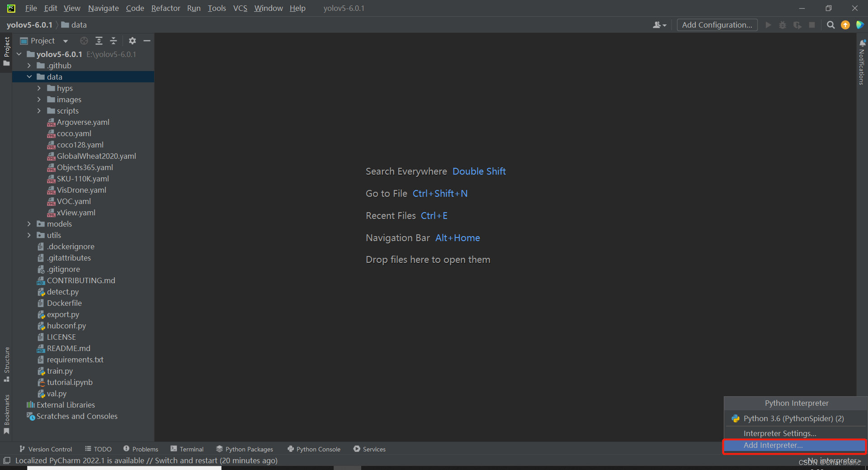Select hubconf.py file

coord(61,326)
